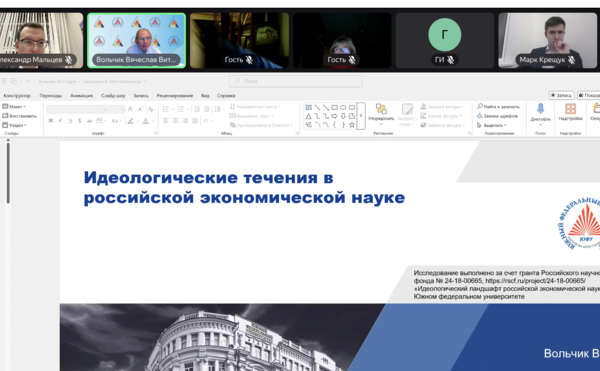Click the Increase List Level icon
The height and width of the screenshot is (371, 600).
coord(207,109)
